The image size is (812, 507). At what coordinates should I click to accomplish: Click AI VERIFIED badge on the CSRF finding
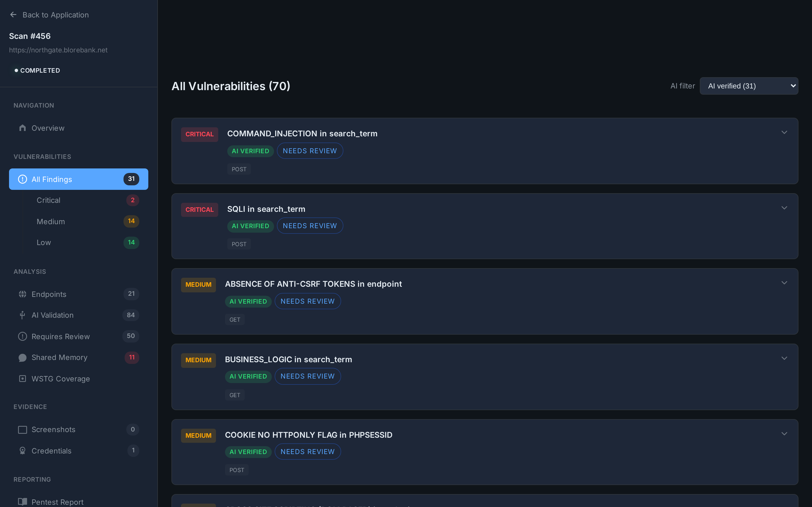pyautogui.click(x=248, y=301)
